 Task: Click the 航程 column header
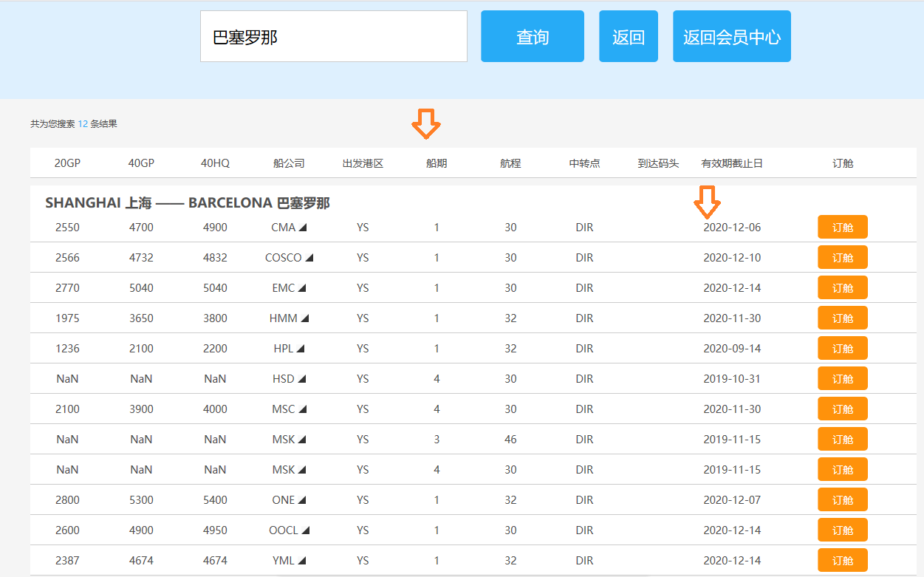coord(510,163)
